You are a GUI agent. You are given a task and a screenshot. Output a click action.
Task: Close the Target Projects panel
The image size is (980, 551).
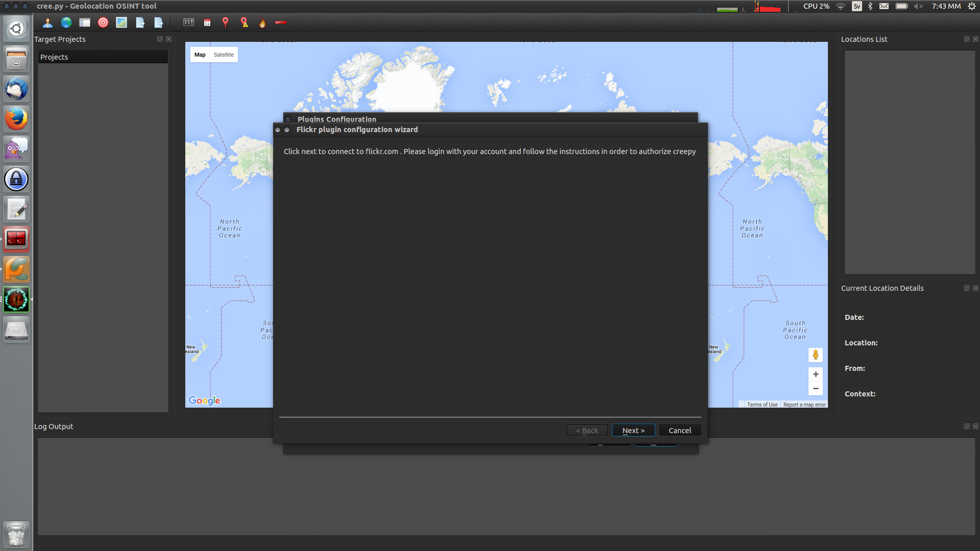(168, 39)
